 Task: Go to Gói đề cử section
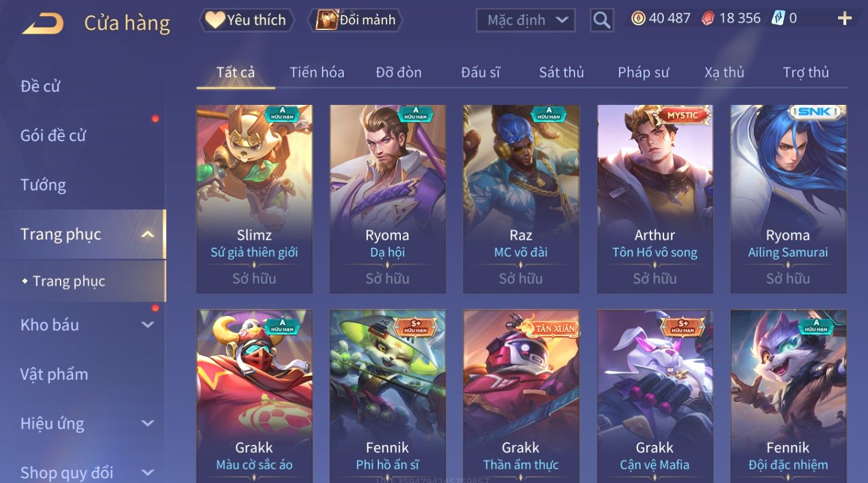(x=53, y=135)
